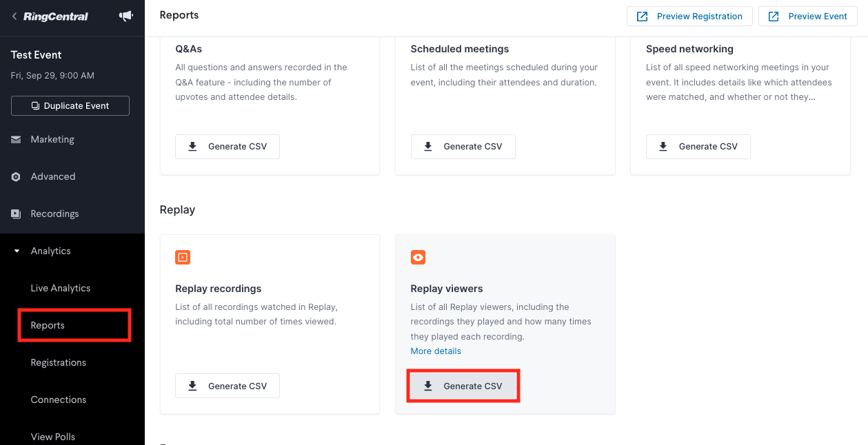
Task: Click the Replay recordings card title
Action: 219,289
